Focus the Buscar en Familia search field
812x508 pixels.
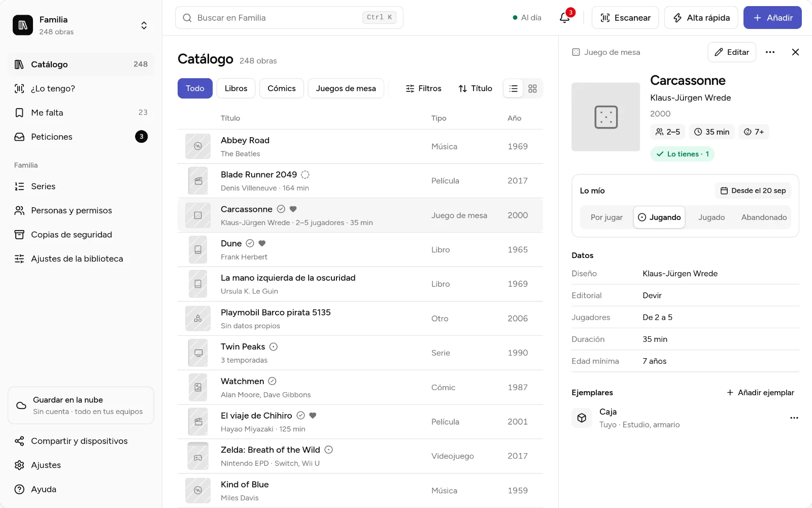coord(289,18)
